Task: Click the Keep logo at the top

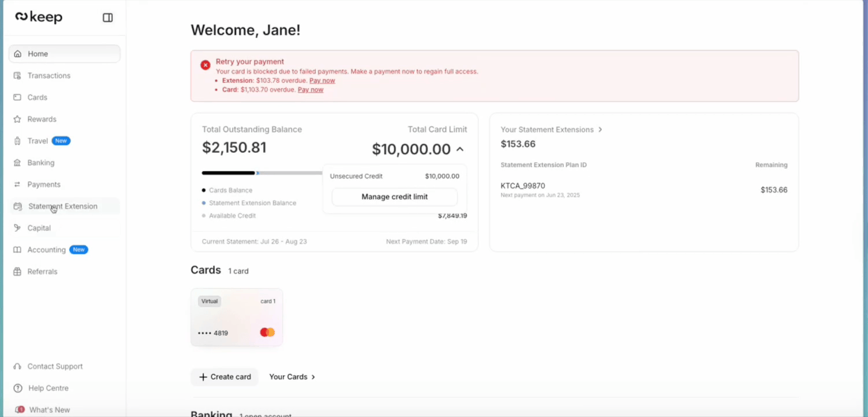Action: click(38, 16)
